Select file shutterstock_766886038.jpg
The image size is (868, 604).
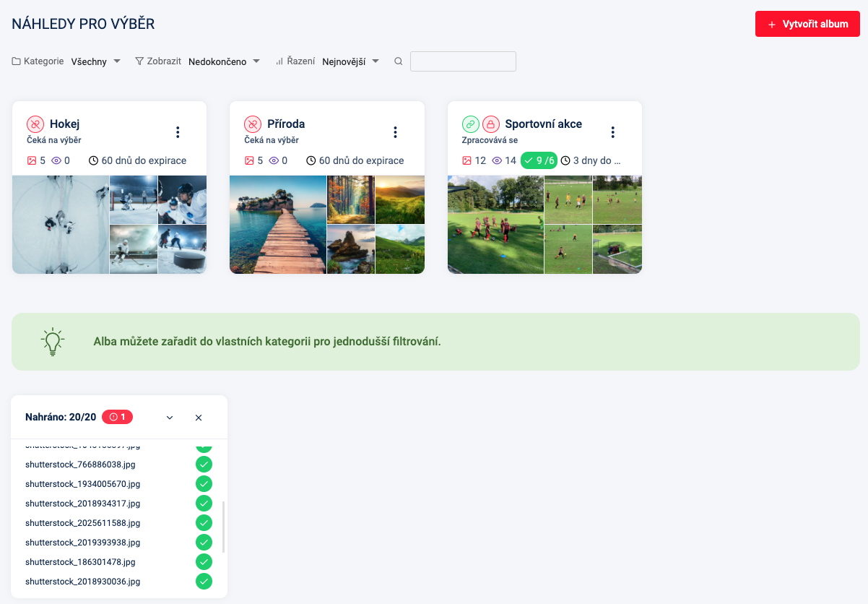point(80,465)
